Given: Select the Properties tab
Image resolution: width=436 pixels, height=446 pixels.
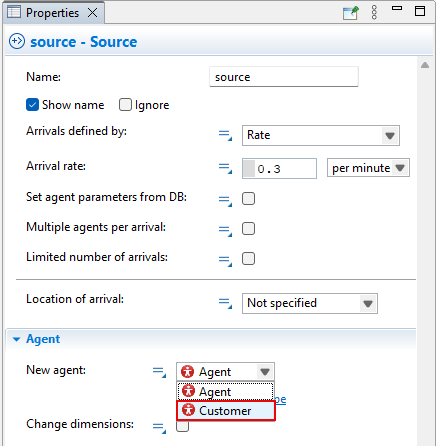Looking at the screenshot, I should [54, 13].
